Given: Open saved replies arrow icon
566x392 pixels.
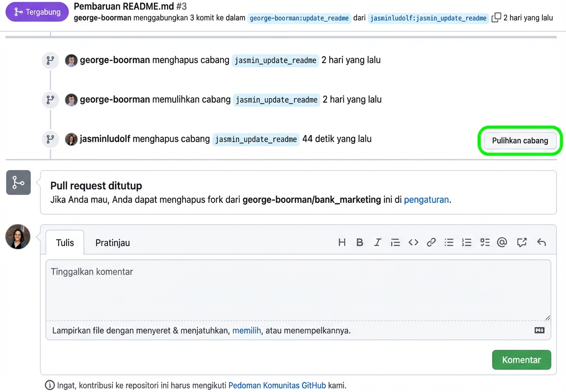Looking at the screenshot, I should tap(541, 242).
